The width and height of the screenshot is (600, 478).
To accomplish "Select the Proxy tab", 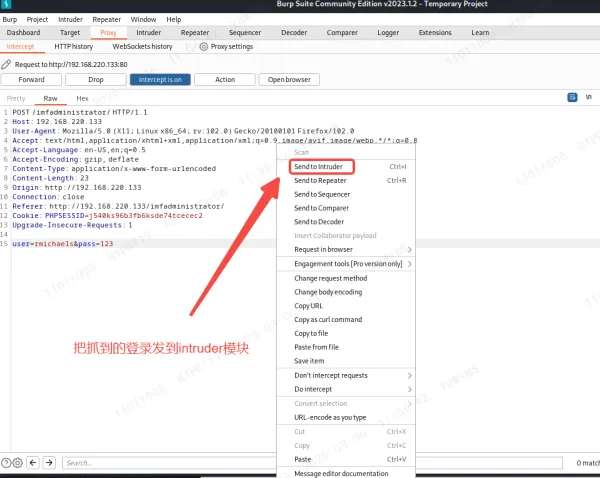I will pos(108,33).
